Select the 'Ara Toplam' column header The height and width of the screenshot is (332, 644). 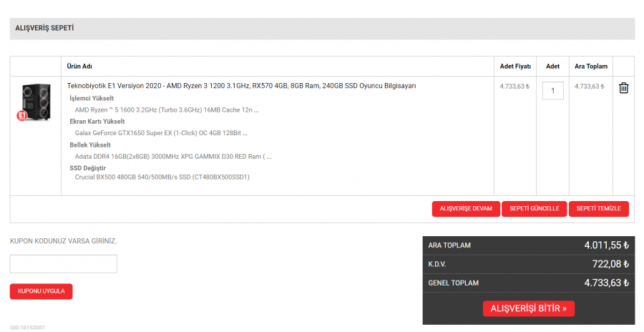pyautogui.click(x=590, y=66)
